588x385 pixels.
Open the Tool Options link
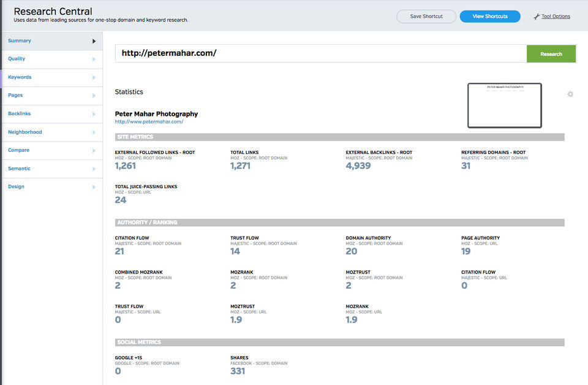[556, 17]
